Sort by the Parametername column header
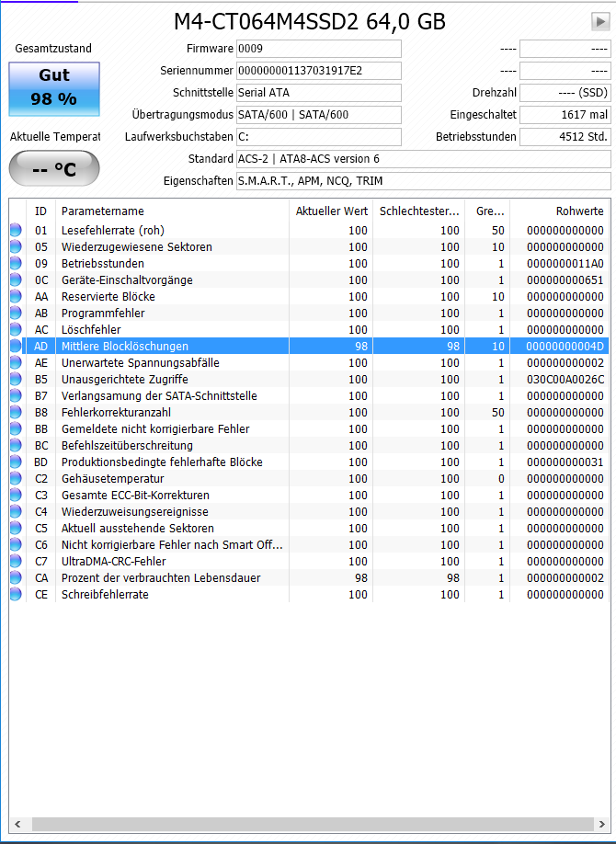The height and width of the screenshot is (844, 616). pos(172,211)
